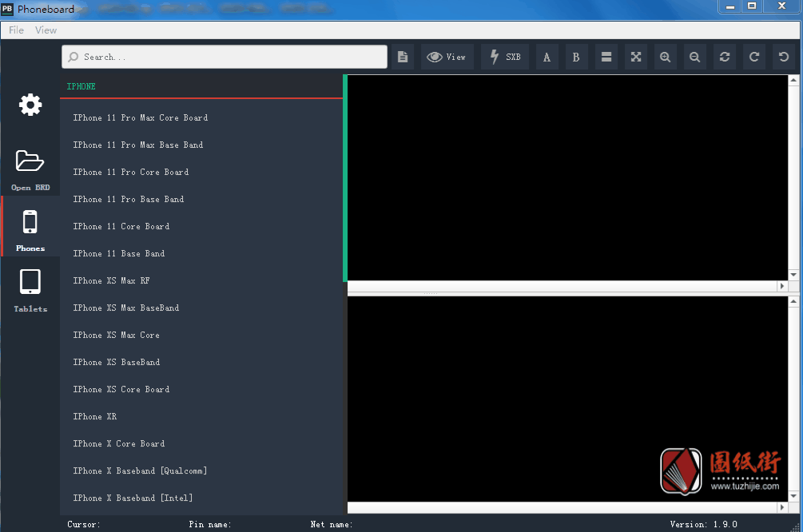Open the settings gear in sidebar
803x532 pixels.
coord(30,105)
